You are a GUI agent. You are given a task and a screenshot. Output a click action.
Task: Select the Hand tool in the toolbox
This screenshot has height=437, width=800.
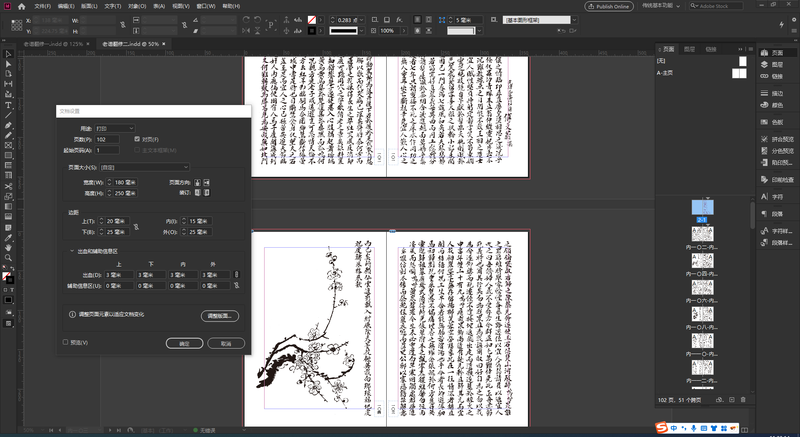tap(8, 246)
